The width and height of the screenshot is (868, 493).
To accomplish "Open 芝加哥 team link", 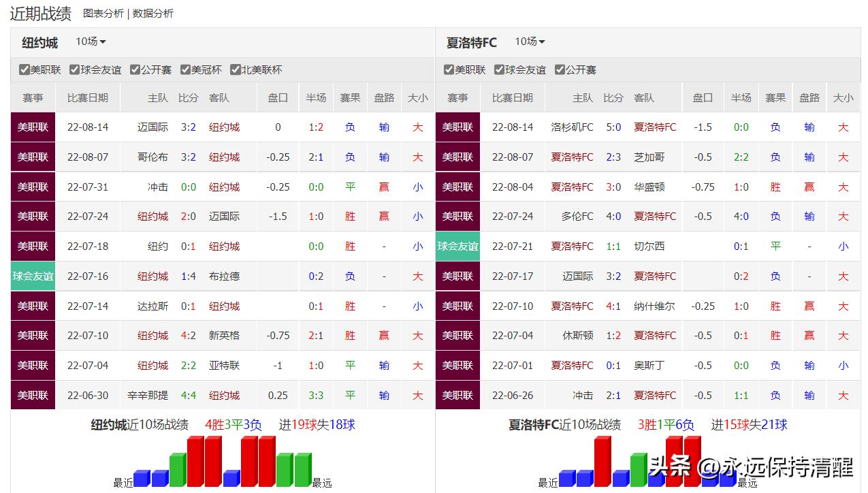I will coord(649,157).
